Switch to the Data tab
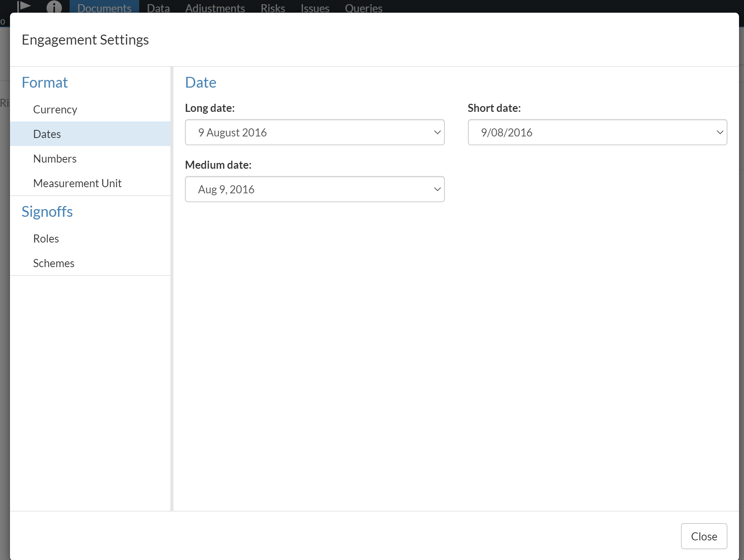Screen dimensions: 744x560 [158, 8]
